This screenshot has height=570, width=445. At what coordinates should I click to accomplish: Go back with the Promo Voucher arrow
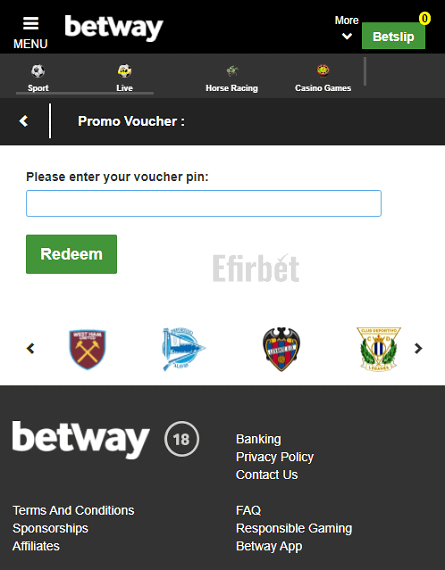click(24, 121)
